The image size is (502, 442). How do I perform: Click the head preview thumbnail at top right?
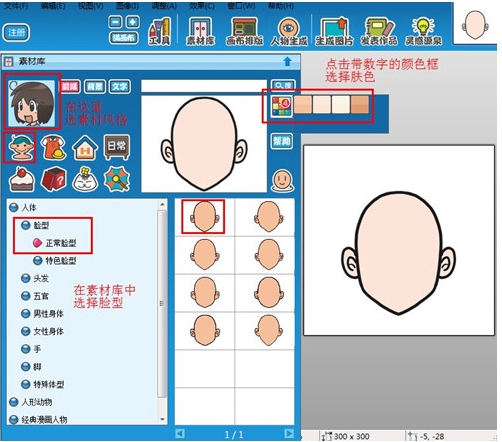[x=475, y=24]
